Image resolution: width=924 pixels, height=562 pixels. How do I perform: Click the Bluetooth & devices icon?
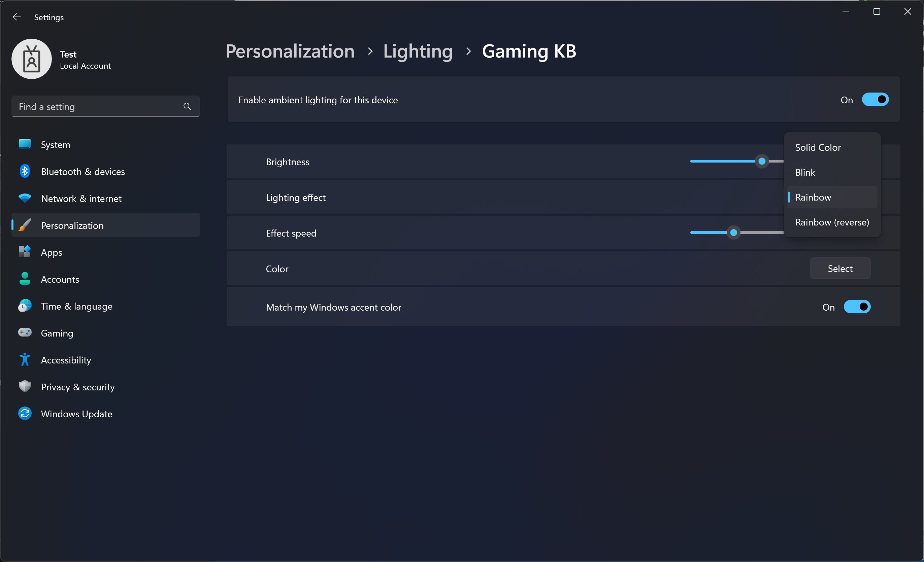[25, 171]
